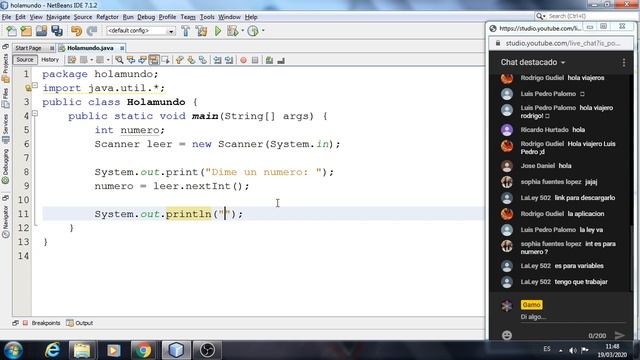
Task: Click the Clean and Build icon
Action: tap(201, 31)
